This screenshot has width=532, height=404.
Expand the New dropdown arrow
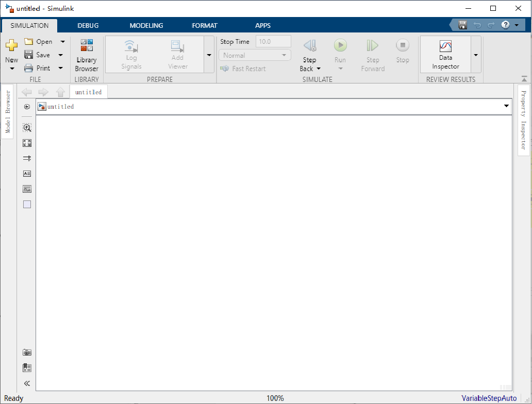pyautogui.click(x=12, y=69)
